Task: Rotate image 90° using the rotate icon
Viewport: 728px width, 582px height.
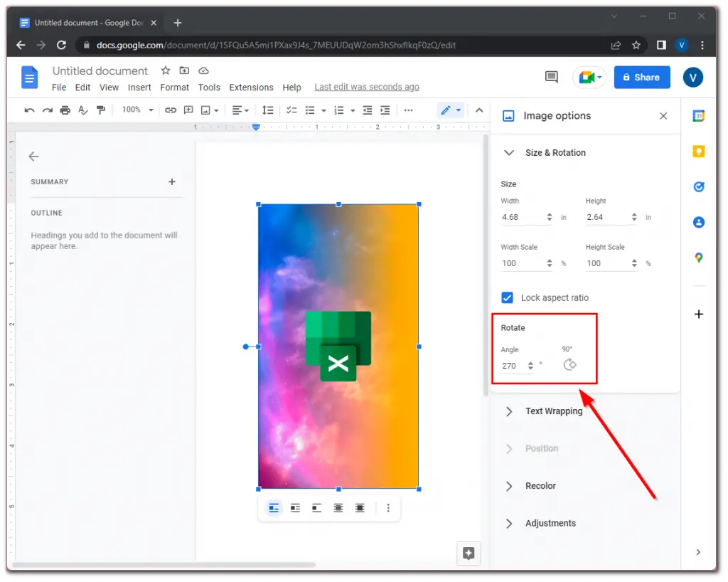Action: [x=570, y=364]
